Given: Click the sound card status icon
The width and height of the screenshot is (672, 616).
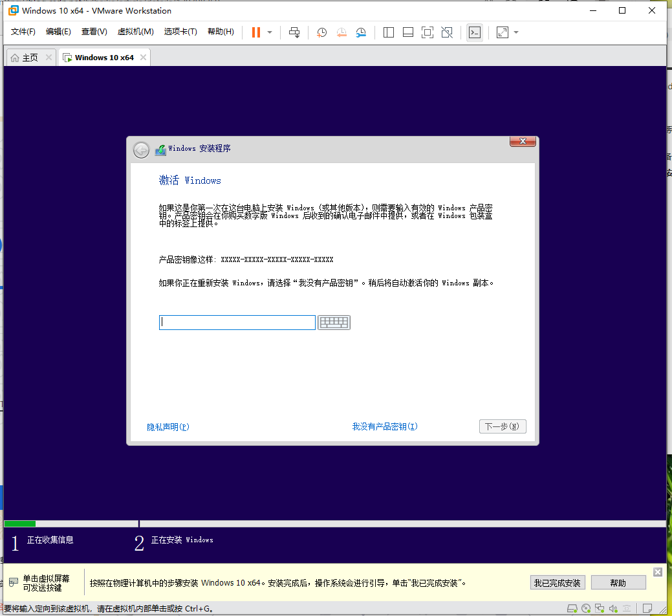Looking at the screenshot, I should pyautogui.click(x=613, y=608).
